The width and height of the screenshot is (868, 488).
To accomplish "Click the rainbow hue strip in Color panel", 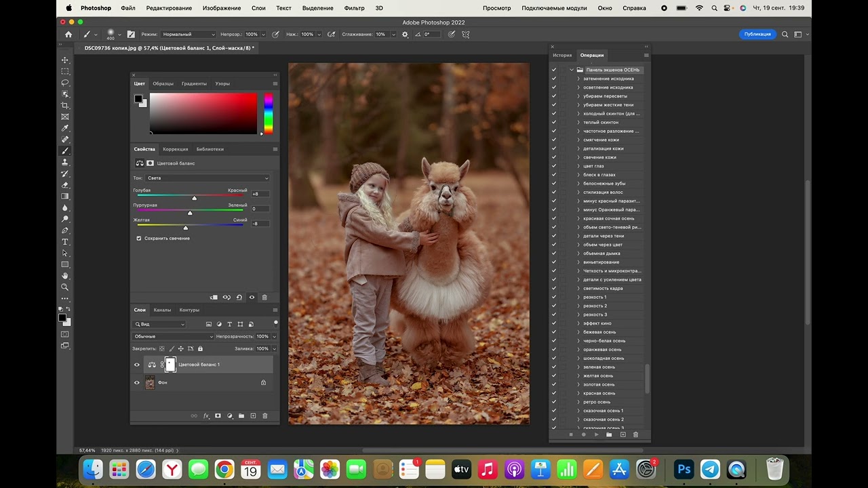I will [269, 113].
